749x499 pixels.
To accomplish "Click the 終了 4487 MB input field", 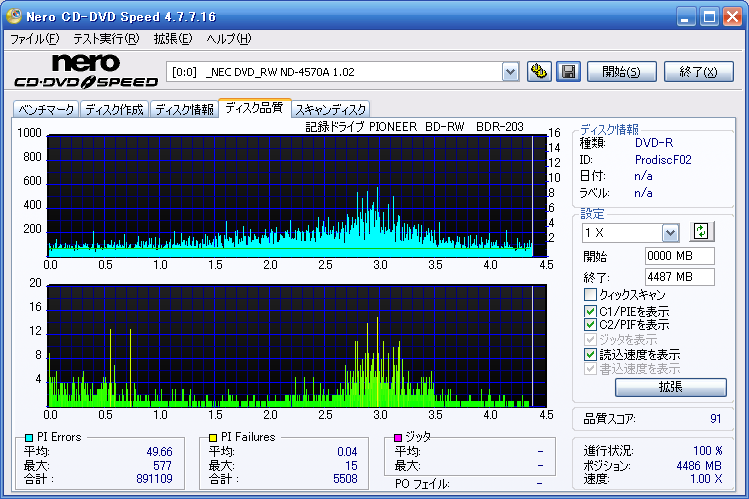I will [x=679, y=277].
